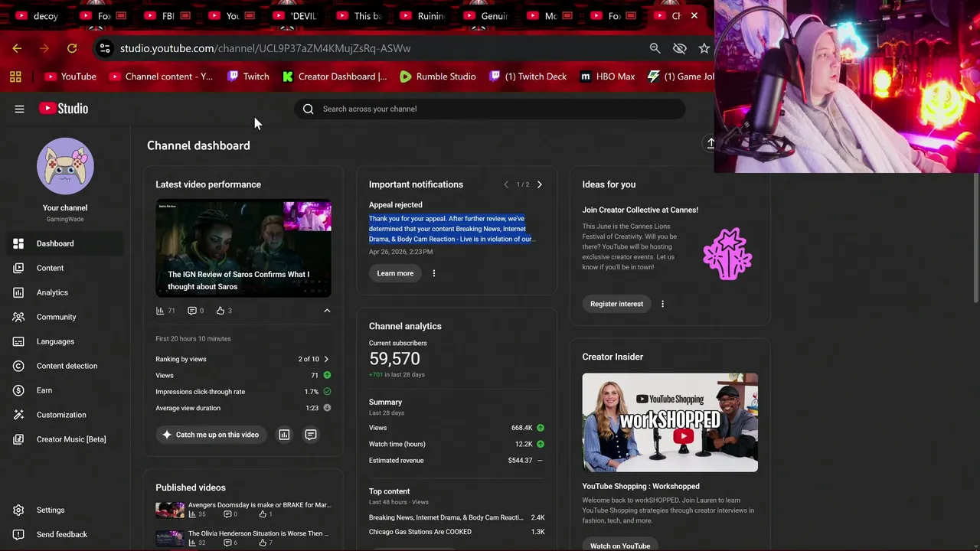Viewport: 980px width, 551px height.
Task: Go back with the browser back arrow
Action: click(x=17, y=48)
